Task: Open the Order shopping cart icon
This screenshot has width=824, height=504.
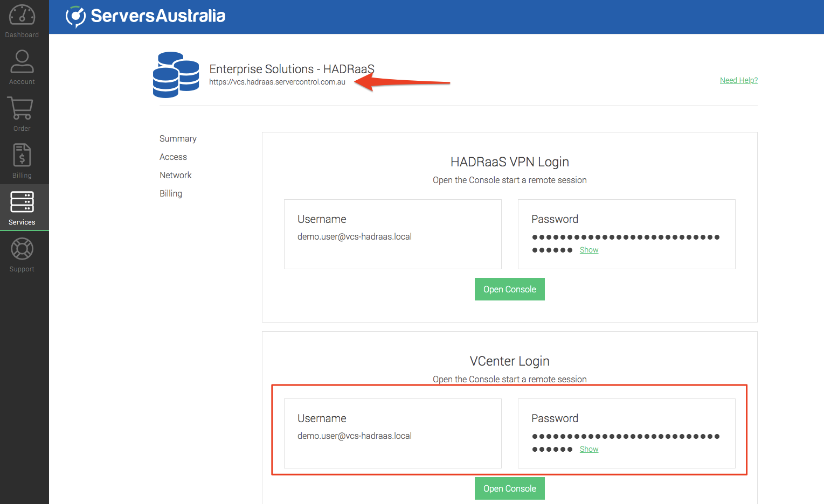Action: 20,108
